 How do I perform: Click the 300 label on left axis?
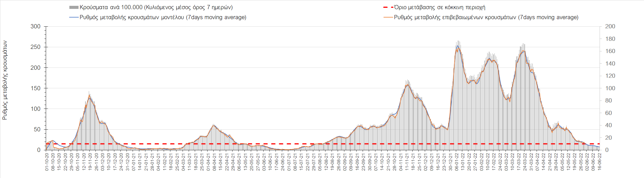(x=36, y=26)
